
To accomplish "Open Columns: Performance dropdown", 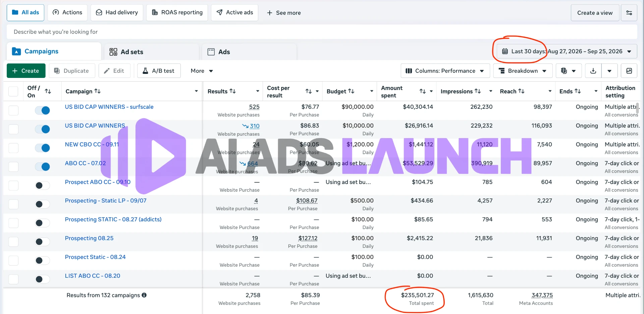I will coord(445,71).
